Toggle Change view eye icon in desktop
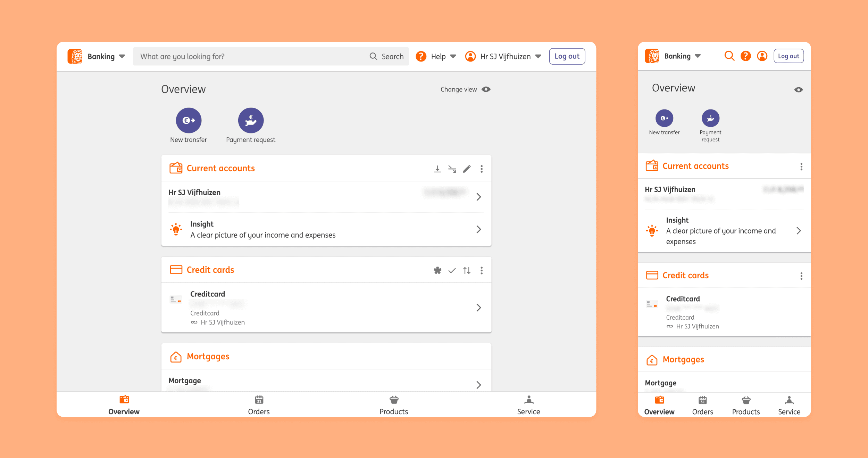 point(486,89)
